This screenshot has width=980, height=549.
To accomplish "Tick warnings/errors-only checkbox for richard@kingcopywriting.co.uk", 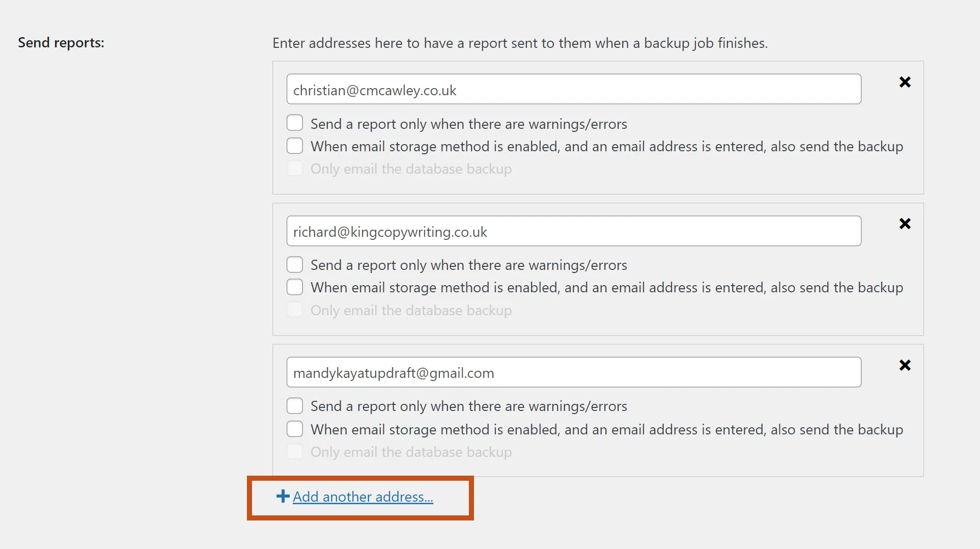I will pyautogui.click(x=295, y=265).
